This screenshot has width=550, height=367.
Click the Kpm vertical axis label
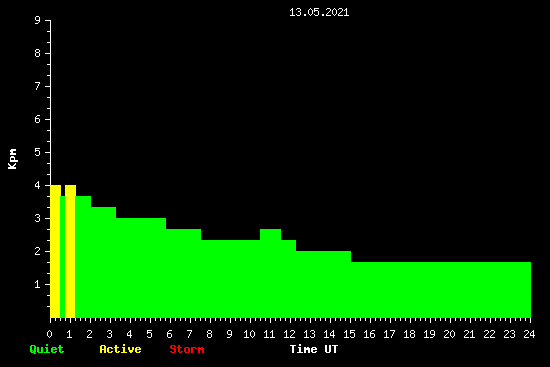[x=13, y=159]
